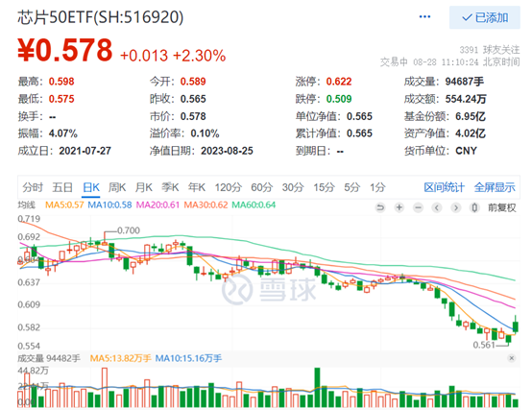The image size is (532, 410).
Task: Switch to the 1分 chart tab
Action: point(377,187)
